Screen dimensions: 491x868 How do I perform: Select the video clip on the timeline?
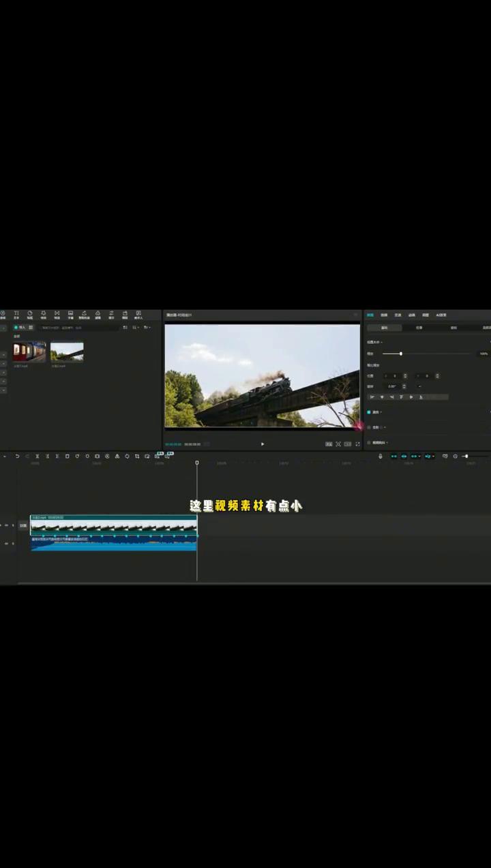(x=114, y=525)
